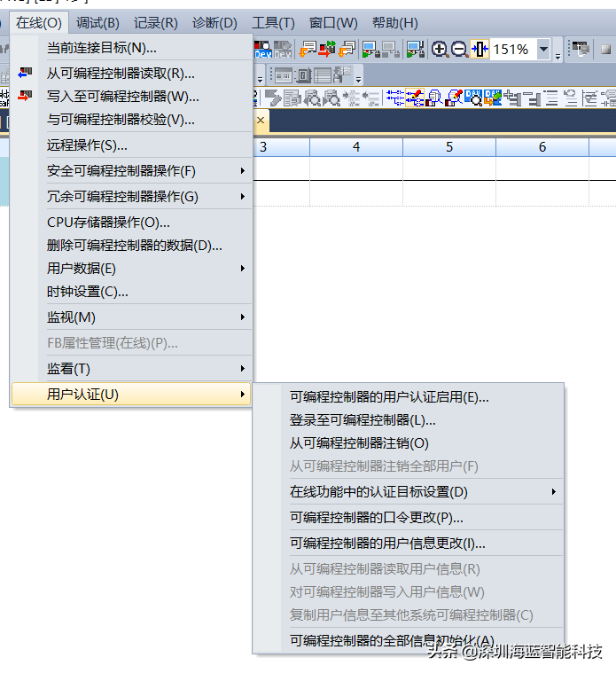
Task: Open the 在线(O) menu
Action: coord(39,23)
